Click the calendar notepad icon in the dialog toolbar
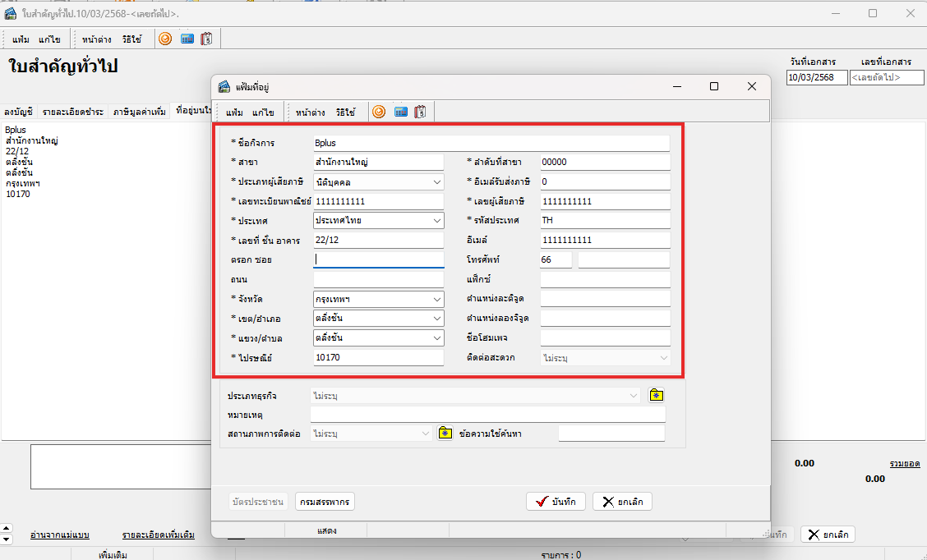This screenshot has width=927, height=560. click(421, 112)
